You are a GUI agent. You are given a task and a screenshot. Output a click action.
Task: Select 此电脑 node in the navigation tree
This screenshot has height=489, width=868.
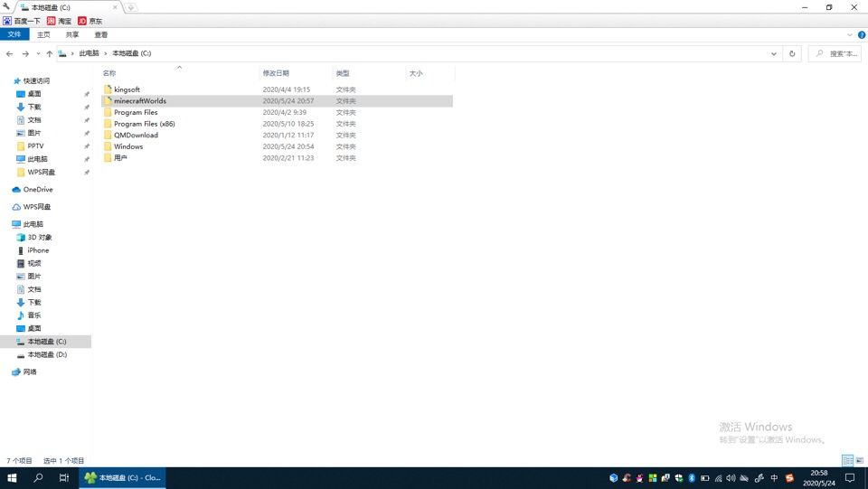tap(33, 224)
